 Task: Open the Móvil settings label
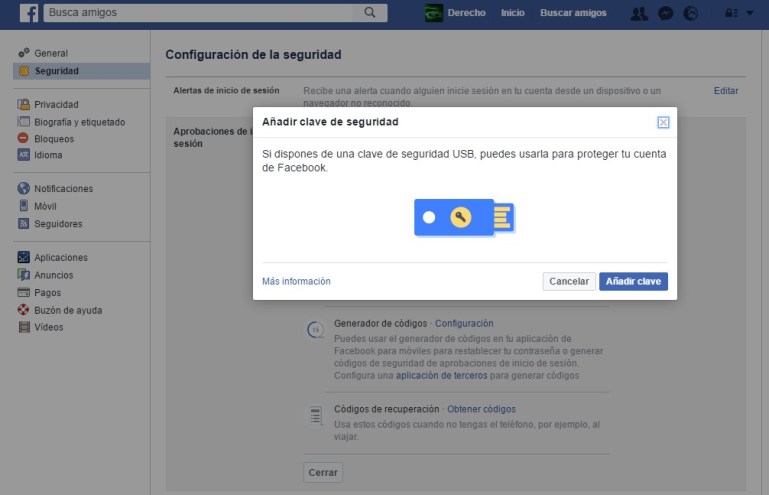click(45, 206)
